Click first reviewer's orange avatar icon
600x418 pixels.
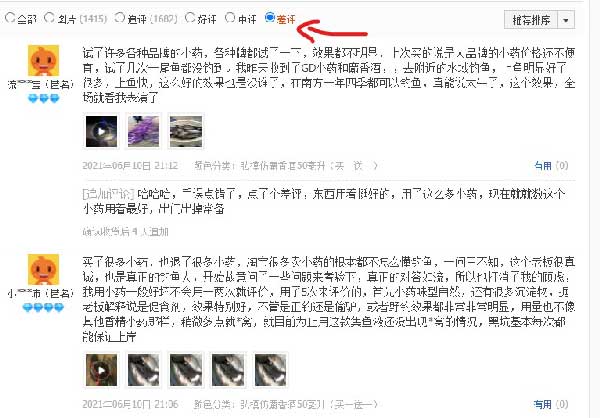43,60
